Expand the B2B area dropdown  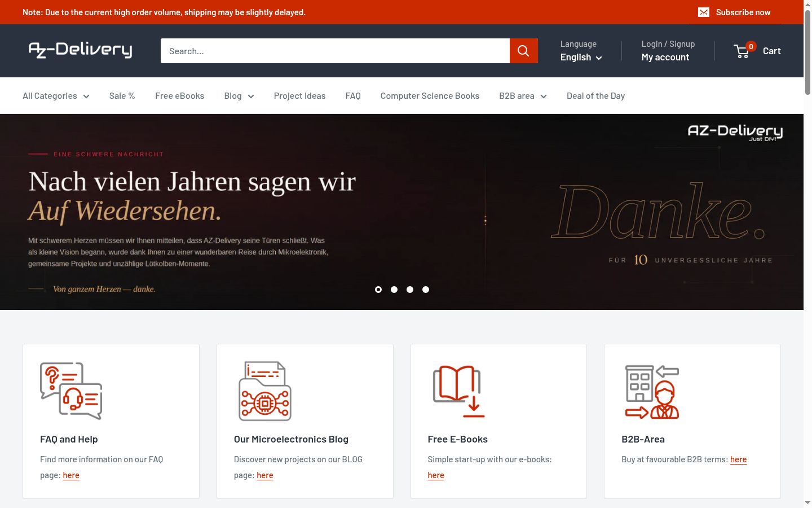click(523, 96)
